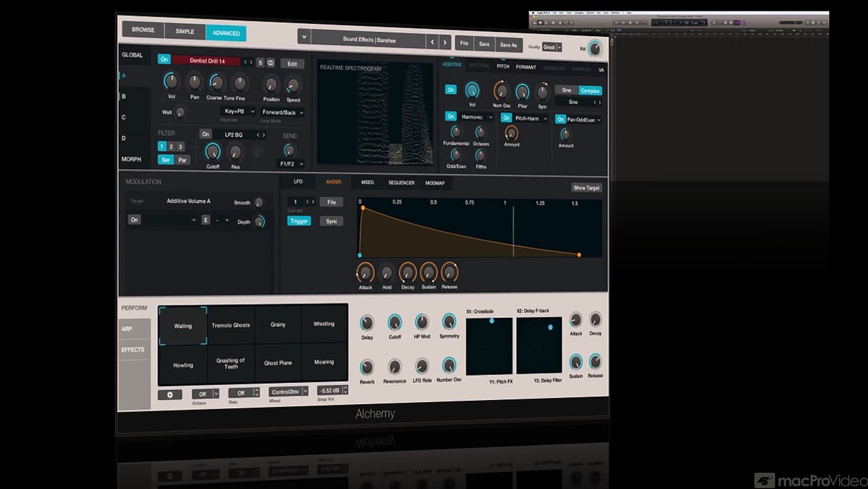
Task: Open the Forward/Back loop mode dropdown
Action: [282, 112]
